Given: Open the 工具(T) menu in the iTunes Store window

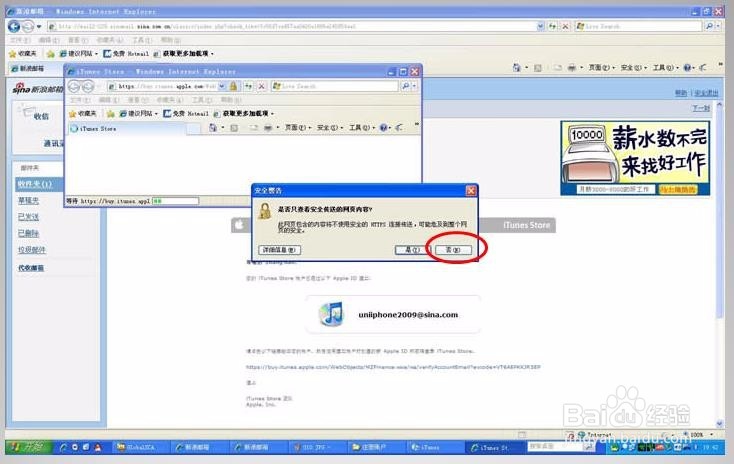Looking at the screenshot, I should click(x=201, y=100).
